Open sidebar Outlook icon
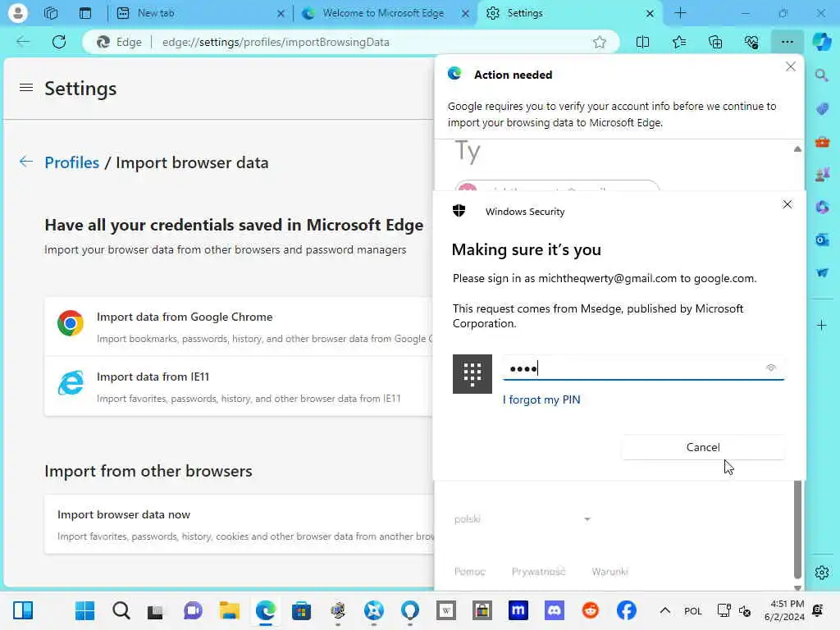840x630 pixels. [822, 240]
